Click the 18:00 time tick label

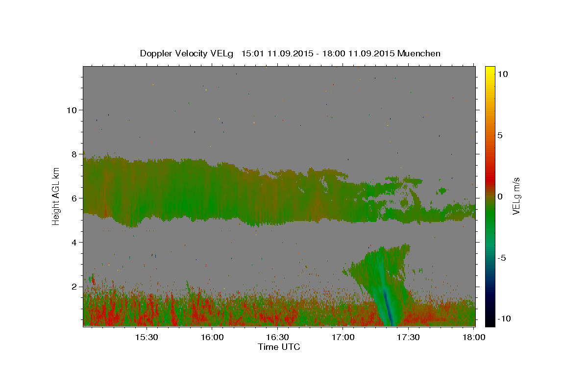click(473, 338)
